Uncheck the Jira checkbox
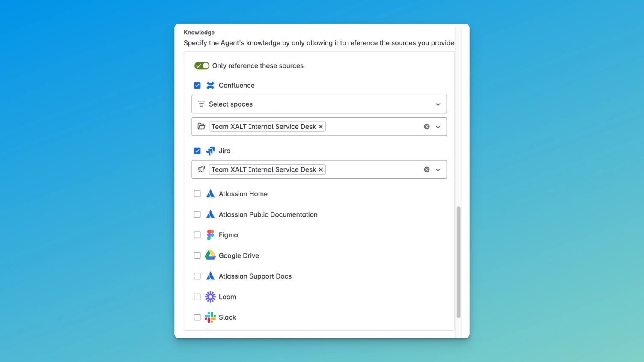The width and height of the screenshot is (644, 362). coord(197,151)
